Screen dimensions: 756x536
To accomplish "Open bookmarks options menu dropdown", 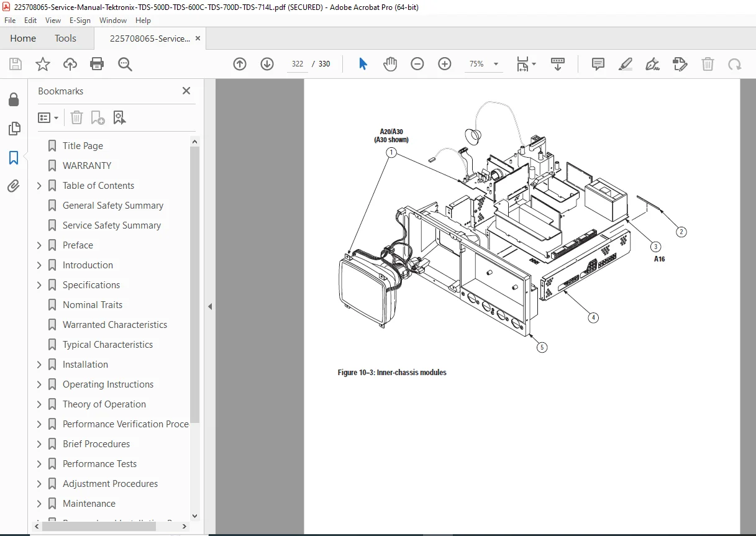I will pos(48,117).
